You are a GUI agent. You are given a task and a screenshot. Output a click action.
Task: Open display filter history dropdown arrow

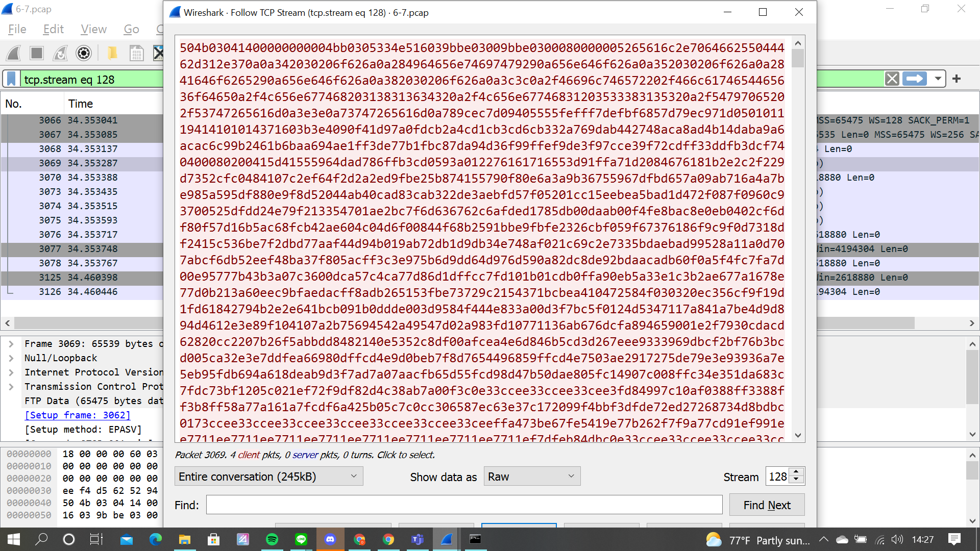click(938, 79)
